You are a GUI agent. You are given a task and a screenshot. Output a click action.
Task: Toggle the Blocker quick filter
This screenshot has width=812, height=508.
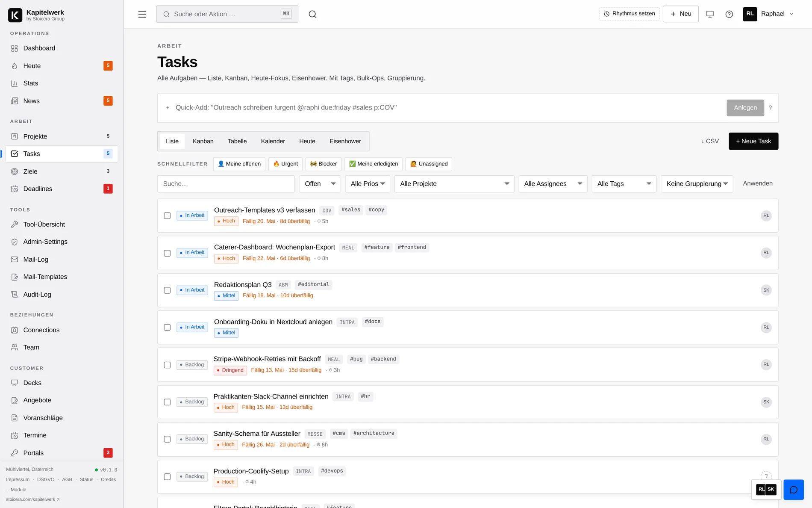click(324, 164)
